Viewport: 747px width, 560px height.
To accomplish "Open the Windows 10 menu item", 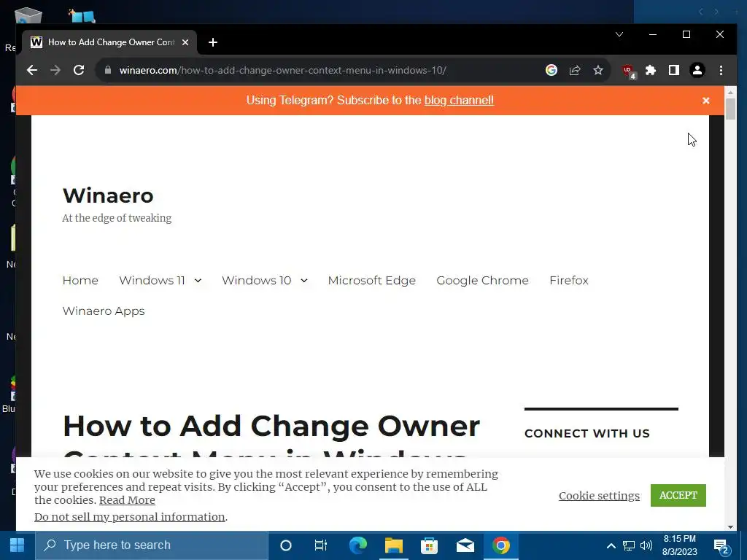I will point(256,281).
